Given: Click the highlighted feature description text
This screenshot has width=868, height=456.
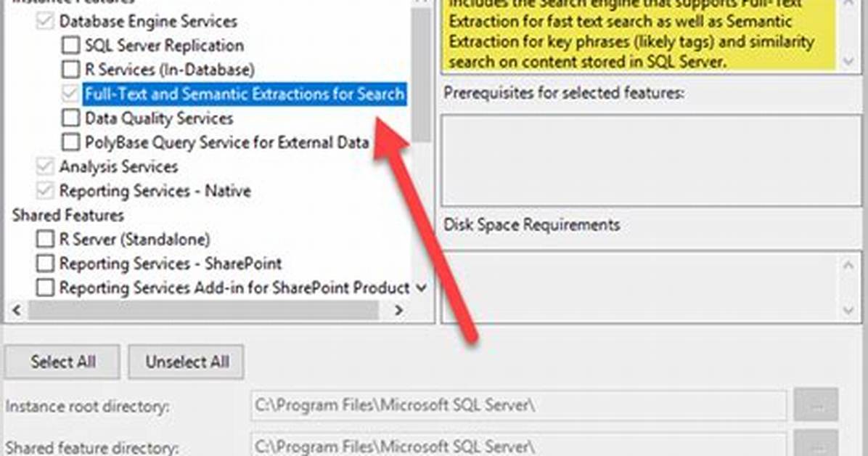Looking at the screenshot, I should click(637, 34).
